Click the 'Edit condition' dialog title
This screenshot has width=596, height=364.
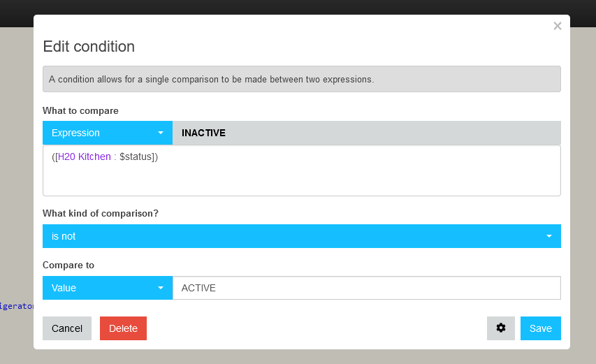(x=89, y=47)
